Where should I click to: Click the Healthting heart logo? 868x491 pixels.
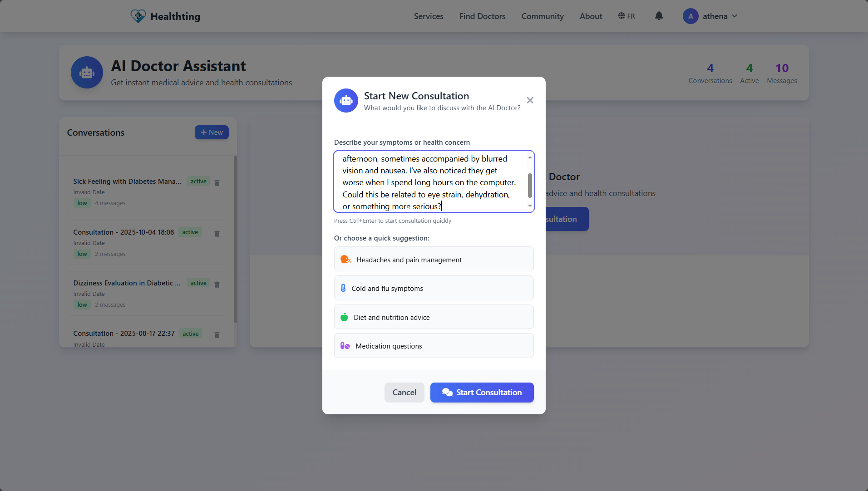click(138, 15)
